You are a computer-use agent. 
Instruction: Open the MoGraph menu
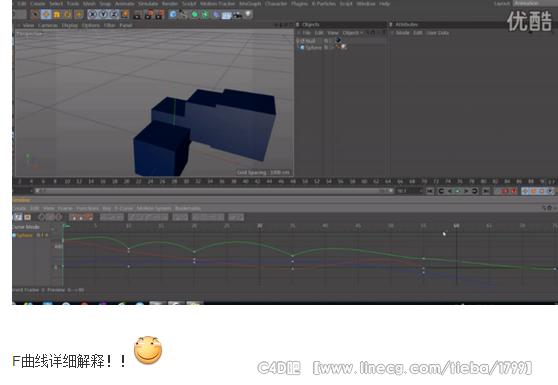click(250, 4)
